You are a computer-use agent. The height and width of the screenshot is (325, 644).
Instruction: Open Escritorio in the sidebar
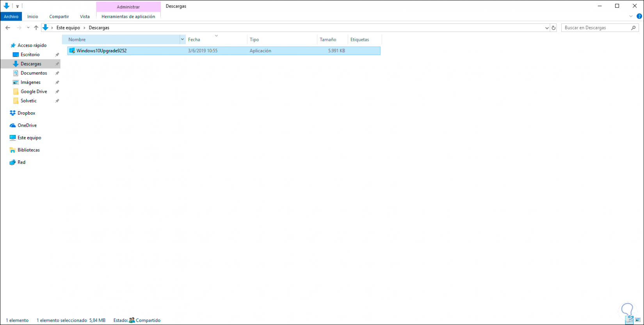click(x=30, y=55)
